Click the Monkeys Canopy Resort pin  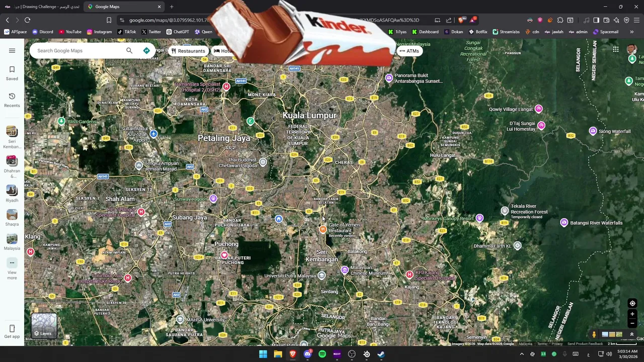tap(479, 218)
